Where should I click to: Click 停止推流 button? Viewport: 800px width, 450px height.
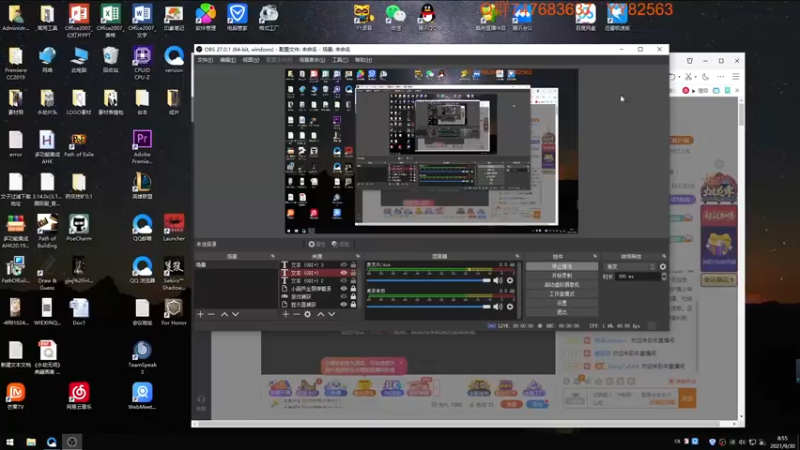coord(562,266)
